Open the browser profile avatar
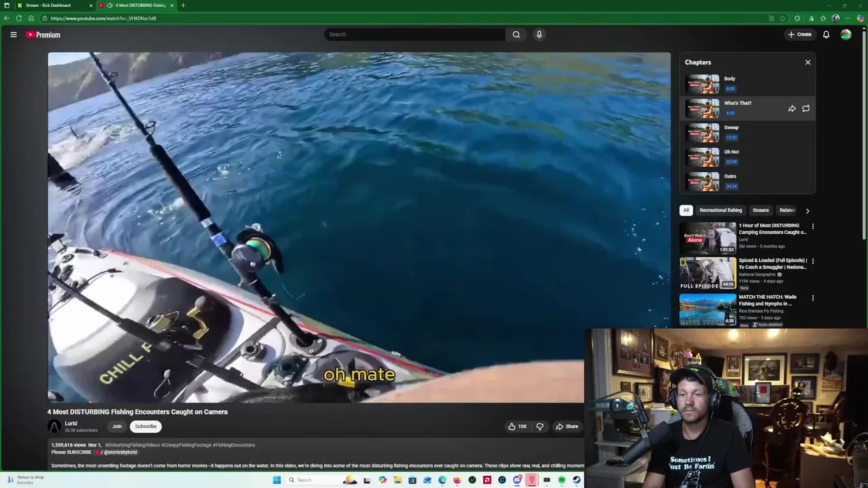This screenshot has height=488, width=868. pos(835,18)
